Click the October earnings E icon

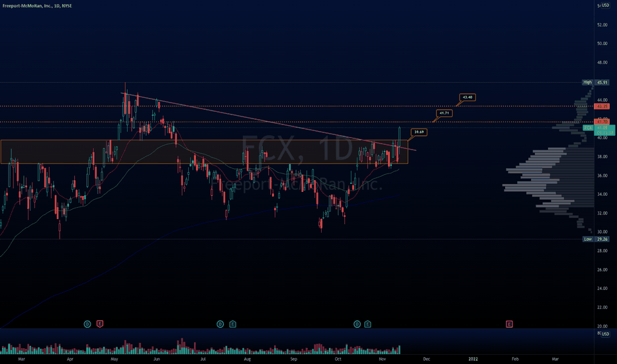pyautogui.click(x=367, y=324)
